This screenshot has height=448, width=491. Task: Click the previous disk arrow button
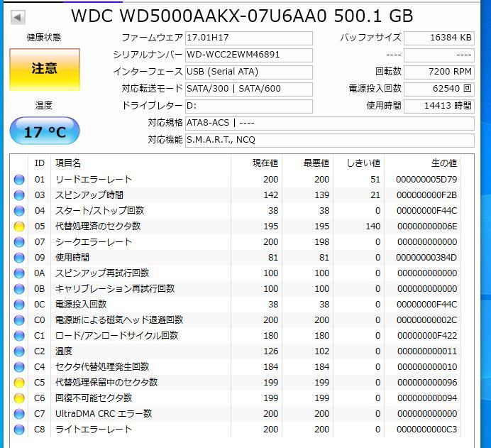click(x=18, y=17)
